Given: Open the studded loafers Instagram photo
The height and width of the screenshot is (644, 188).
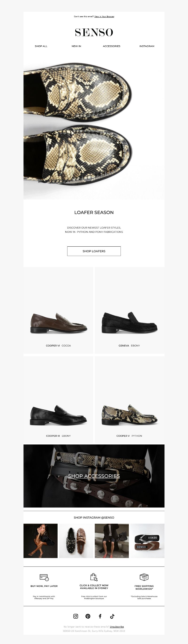Looking at the screenshot, I should (x=76, y=541).
